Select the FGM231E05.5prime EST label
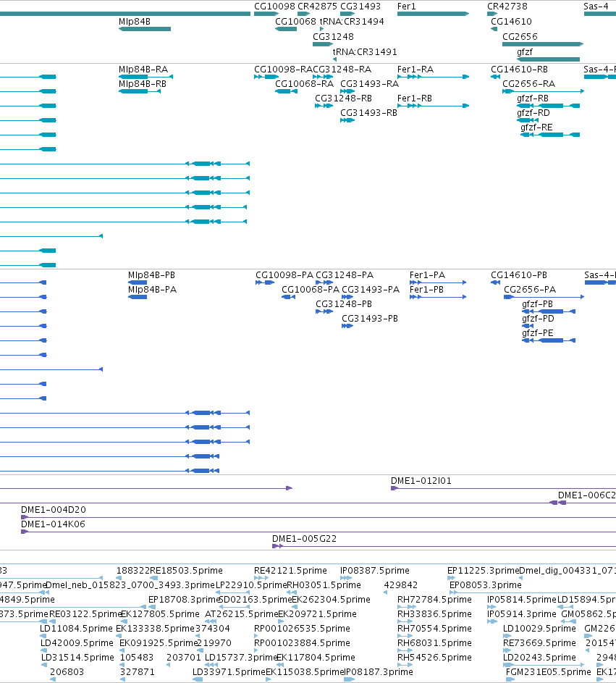The height and width of the screenshot is (683, 616). [549, 671]
